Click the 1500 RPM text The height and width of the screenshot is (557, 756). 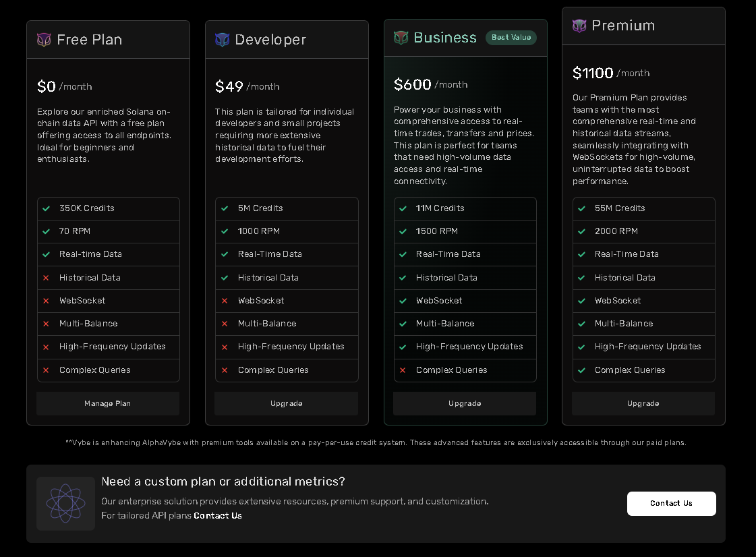437,231
